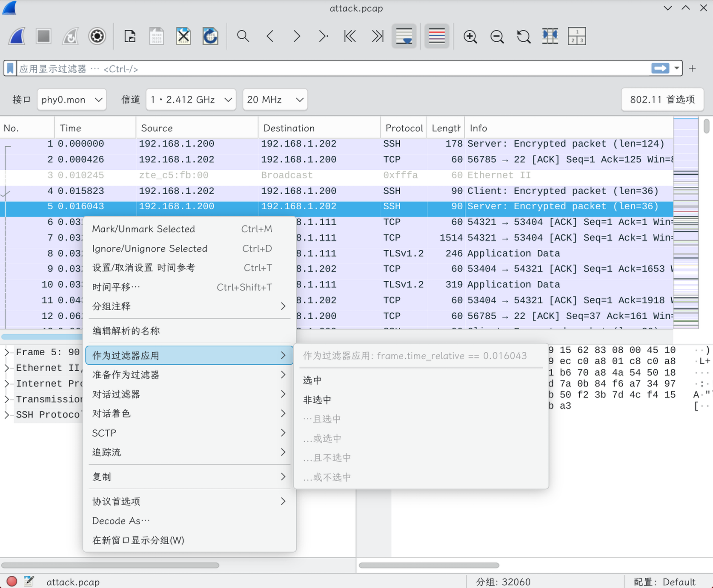Choose Mark/Unmark Selected menu item

pos(189,229)
